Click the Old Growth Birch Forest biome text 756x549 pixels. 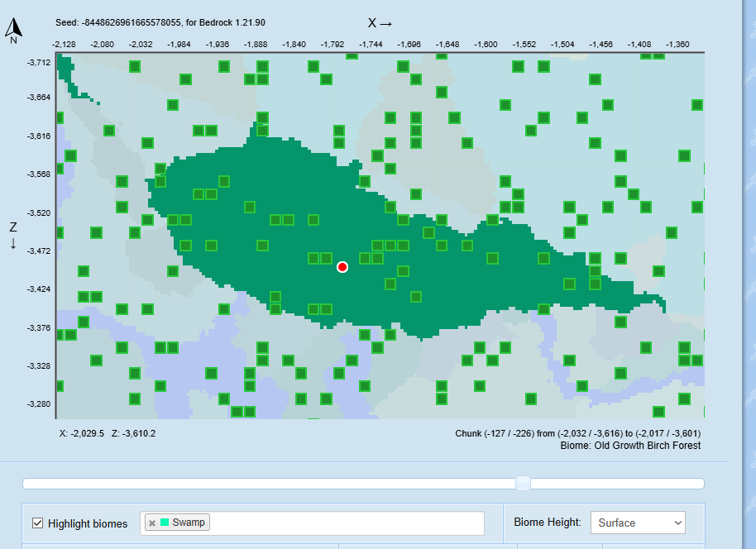645,446
